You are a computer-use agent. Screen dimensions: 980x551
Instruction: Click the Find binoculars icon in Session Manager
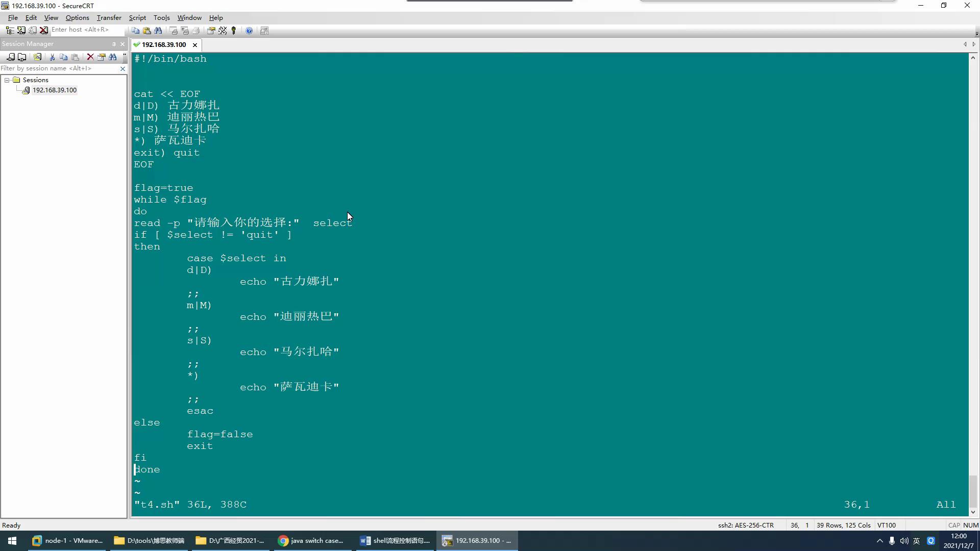tap(113, 57)
